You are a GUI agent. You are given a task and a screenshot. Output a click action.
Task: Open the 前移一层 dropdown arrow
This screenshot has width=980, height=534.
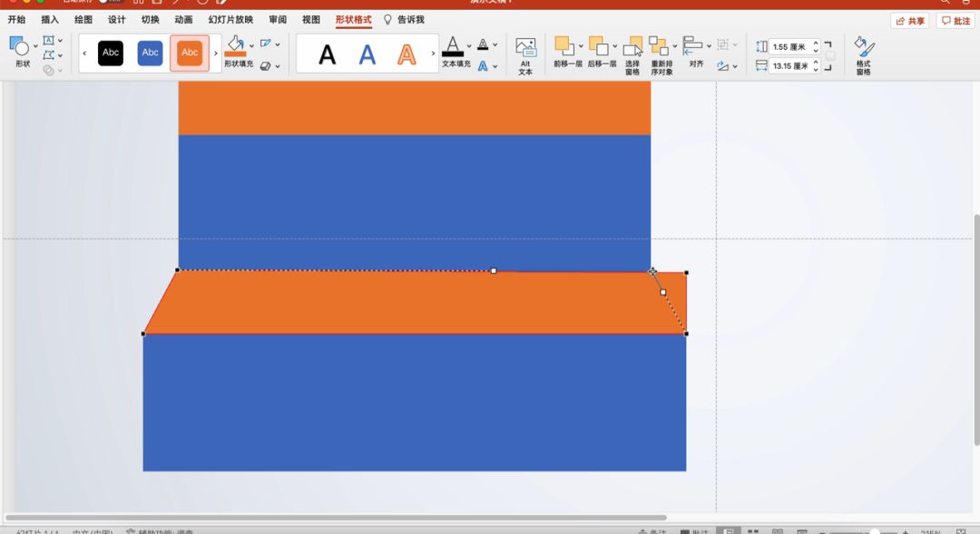click(581, 45)
